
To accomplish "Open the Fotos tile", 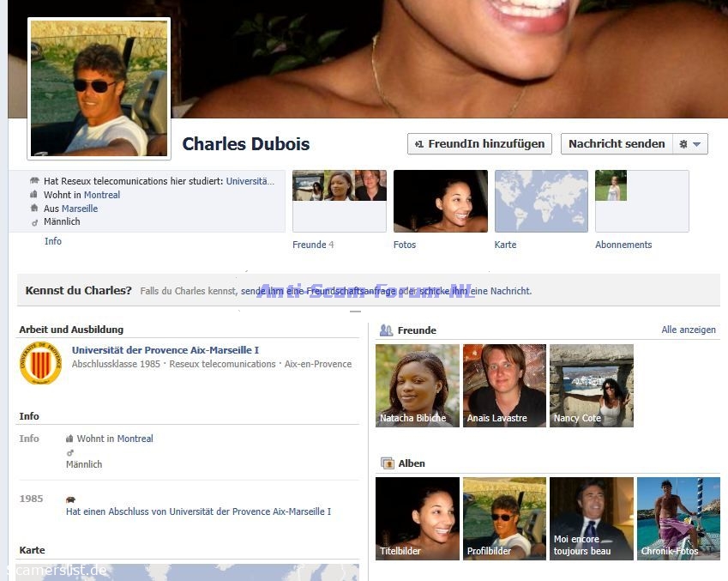I will pos(440,202).
